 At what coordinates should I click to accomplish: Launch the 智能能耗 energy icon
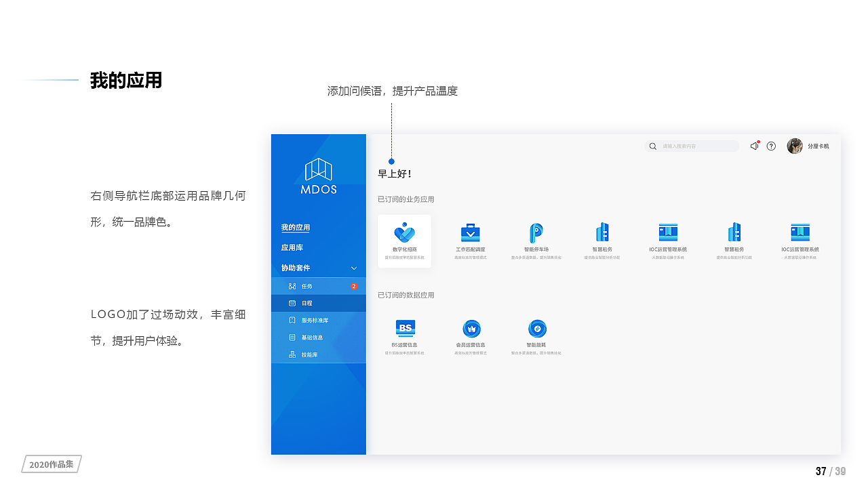pyautogui.click(x=537, y=329)
